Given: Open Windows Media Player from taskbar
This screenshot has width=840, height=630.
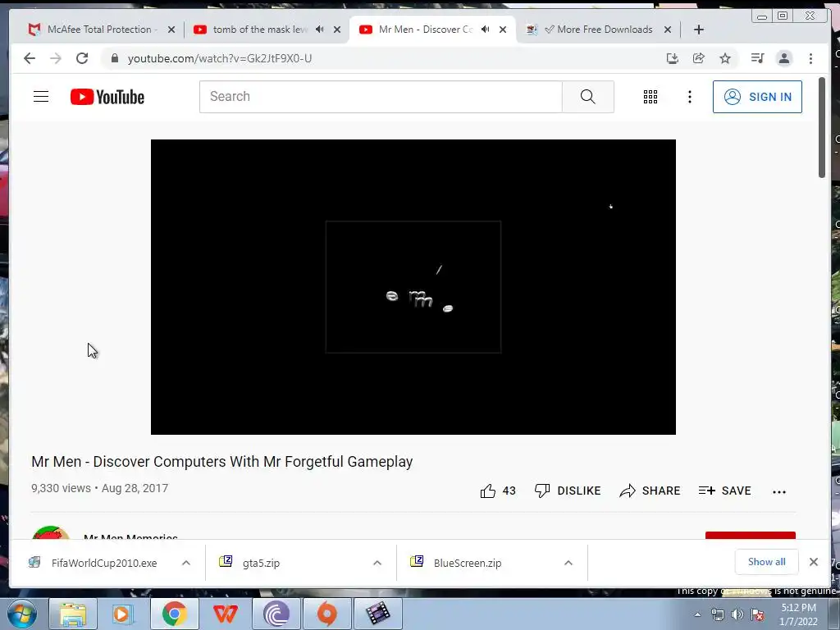Looking at the screenshot, I should [x=122, y=614].
